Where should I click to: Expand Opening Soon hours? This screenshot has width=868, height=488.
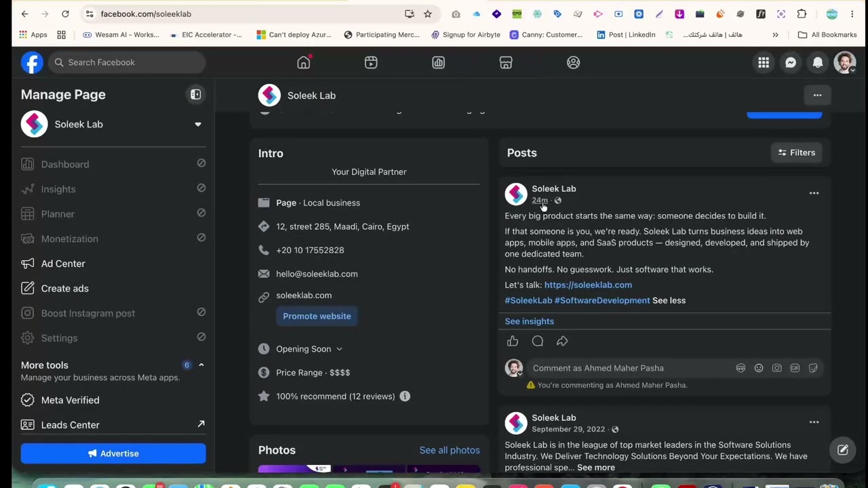tap(339, 349)
